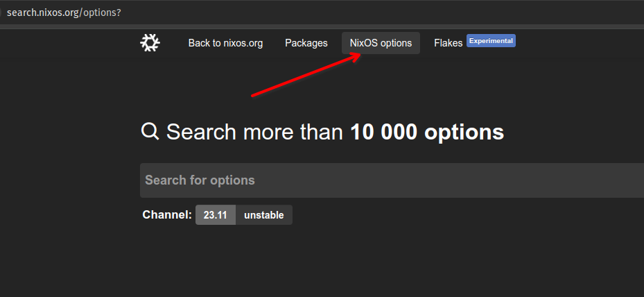Screen dimensions: 644x297
Task: Click the Channel: label
Action: [x=167, y=214]
